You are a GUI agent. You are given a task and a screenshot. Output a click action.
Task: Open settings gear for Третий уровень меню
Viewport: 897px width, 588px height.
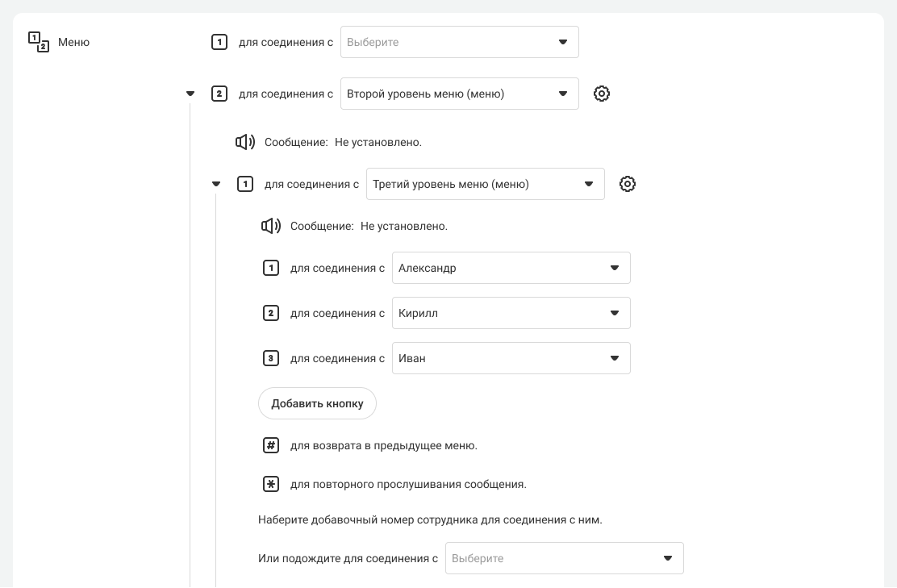coord(628,184)
